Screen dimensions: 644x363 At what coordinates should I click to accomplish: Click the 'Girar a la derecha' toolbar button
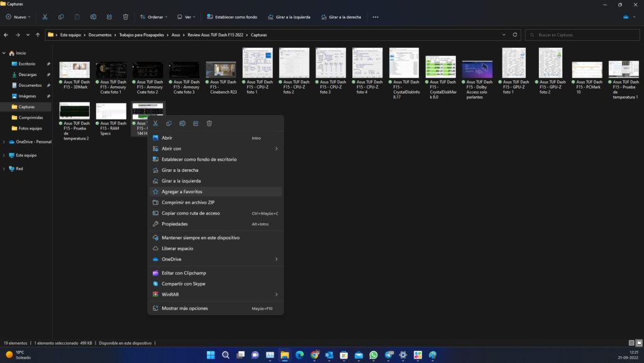tap(340, 17)
